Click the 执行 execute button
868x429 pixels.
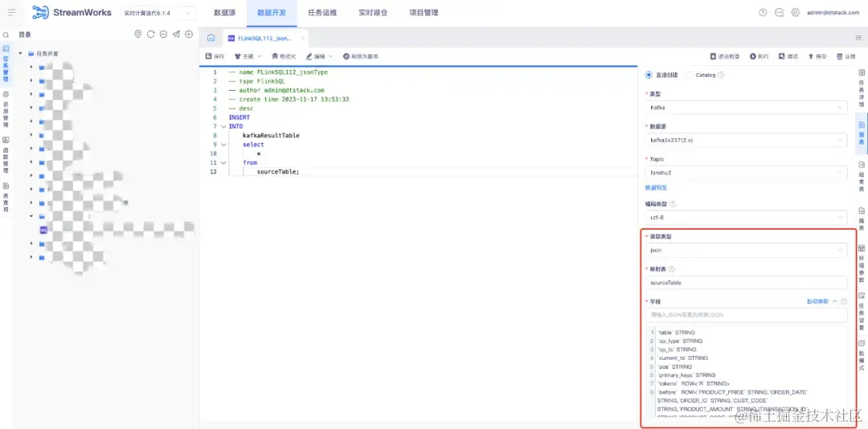[x=759, y=56]
